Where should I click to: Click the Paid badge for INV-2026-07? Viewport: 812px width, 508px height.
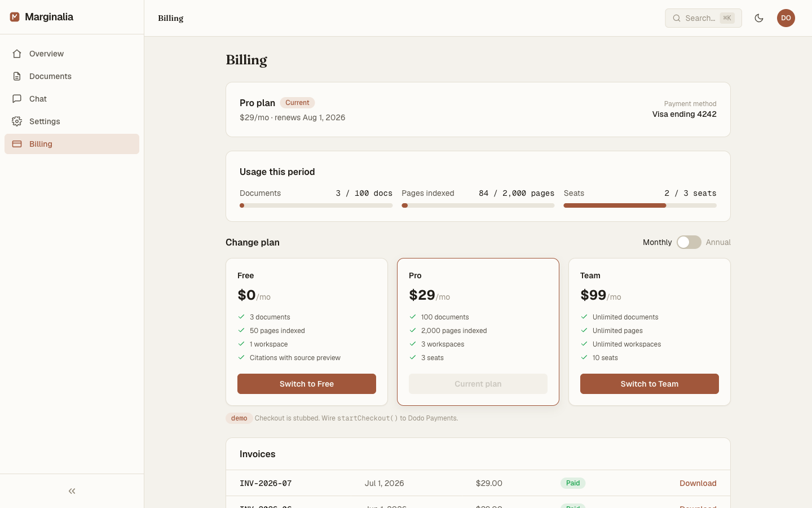pyautogui.click(x=573, y=483)
